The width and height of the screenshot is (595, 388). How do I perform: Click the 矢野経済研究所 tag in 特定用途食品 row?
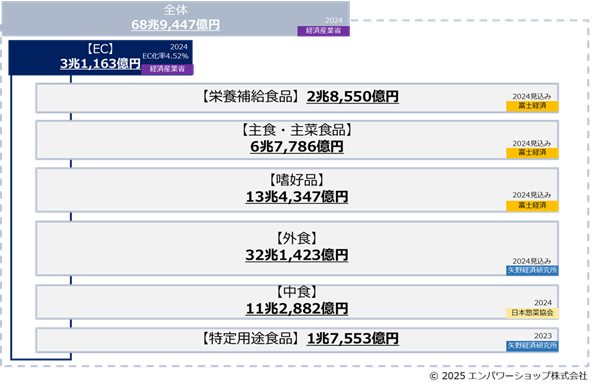[x=532, y=346]
